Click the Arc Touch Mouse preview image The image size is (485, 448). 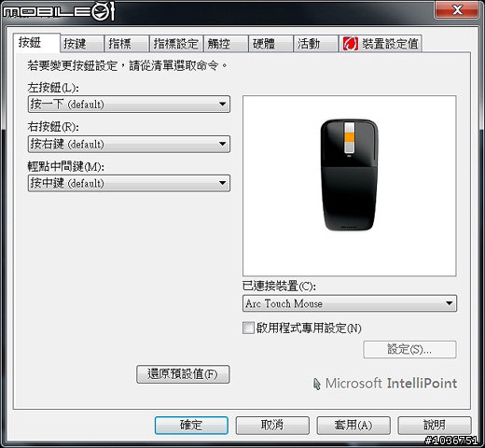coord(350,175)
